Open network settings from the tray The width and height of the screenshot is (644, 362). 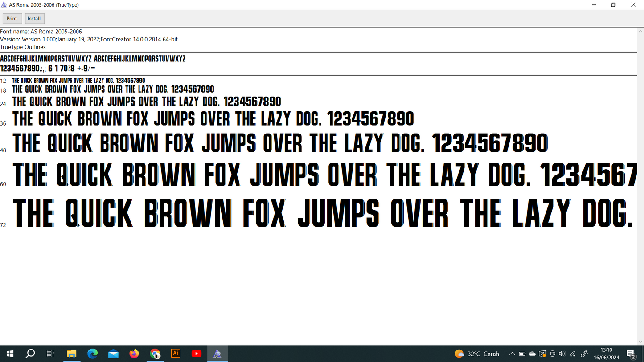coord(573,354)
